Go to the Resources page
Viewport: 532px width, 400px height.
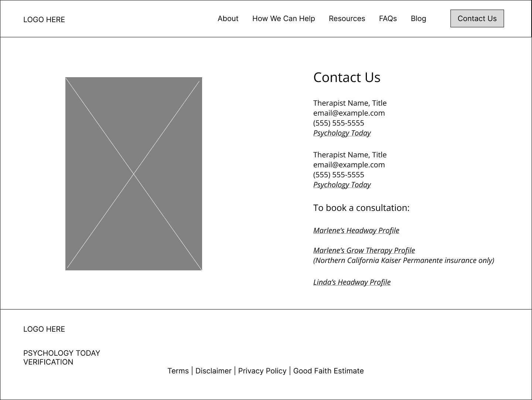pos(347,18)
